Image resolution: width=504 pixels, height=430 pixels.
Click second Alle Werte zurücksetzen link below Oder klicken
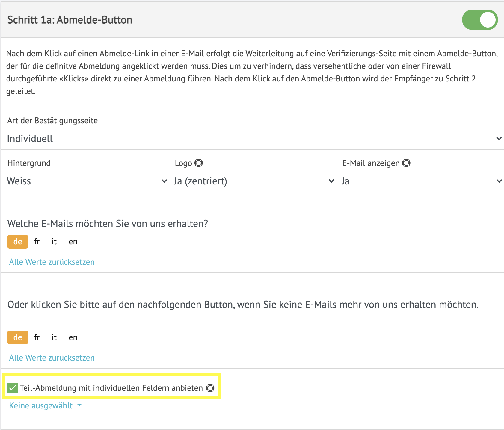tap(52, 358)
